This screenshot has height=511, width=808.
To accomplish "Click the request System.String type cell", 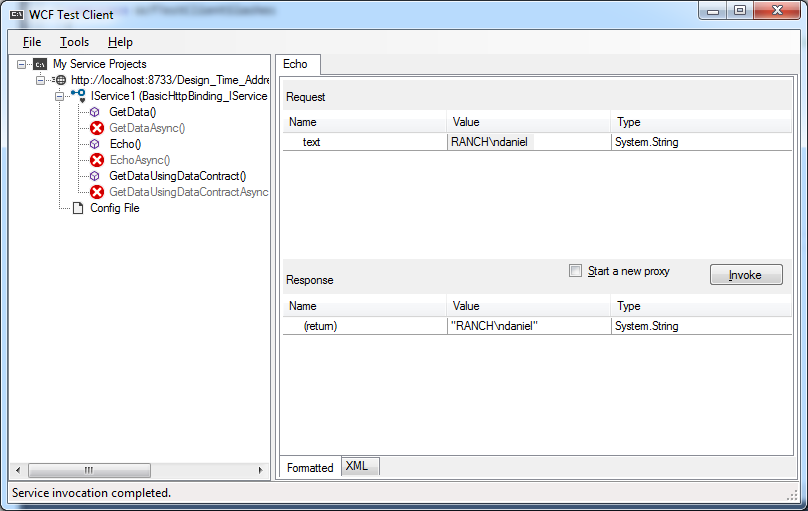I will 701,142.
